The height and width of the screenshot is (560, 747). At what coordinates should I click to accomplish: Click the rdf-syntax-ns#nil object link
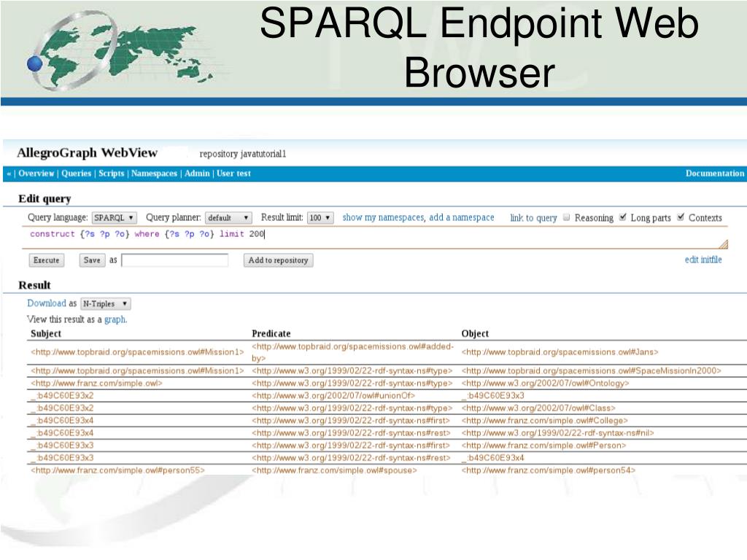tap(558, 432)
